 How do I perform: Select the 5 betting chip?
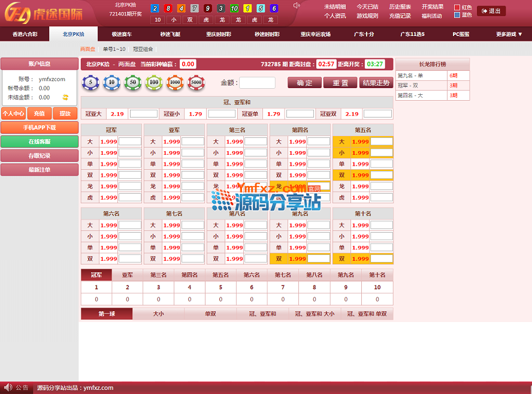click(90, 83)
